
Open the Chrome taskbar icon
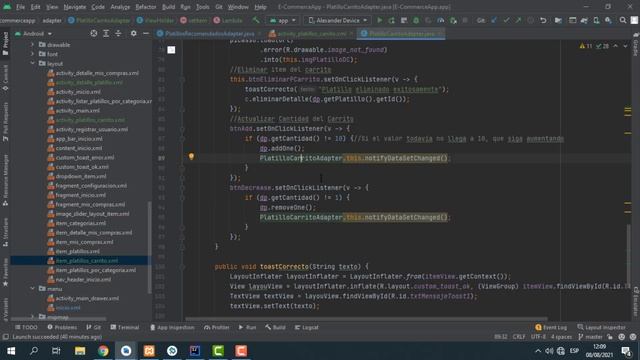103,351
